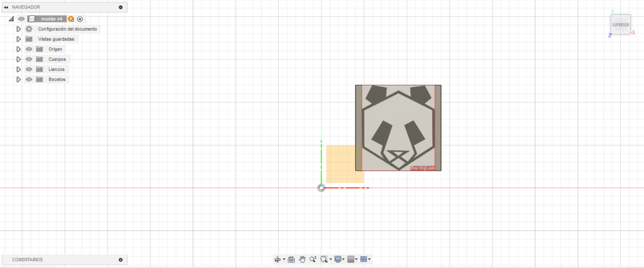Select the Lienzos label
The width and height of the screenshot is (644, 268).
[56, 69]
